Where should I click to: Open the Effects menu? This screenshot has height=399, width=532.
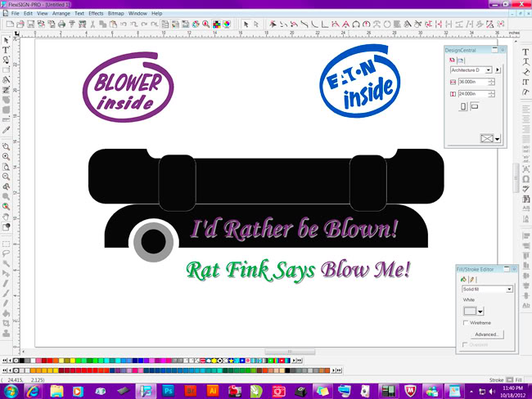[x=96, y=14]
